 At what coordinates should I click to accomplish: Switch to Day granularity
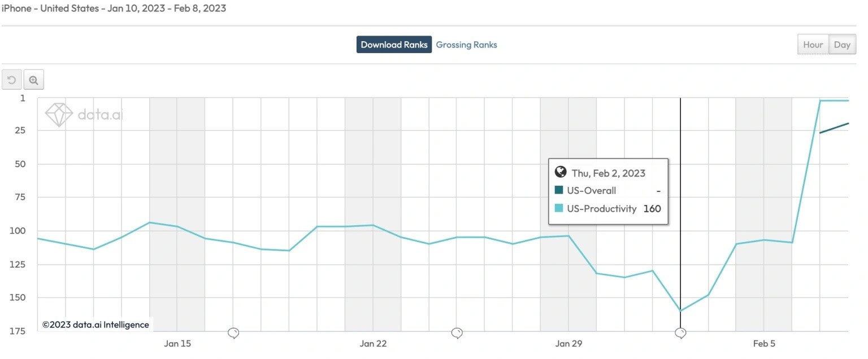pos(842,45)
